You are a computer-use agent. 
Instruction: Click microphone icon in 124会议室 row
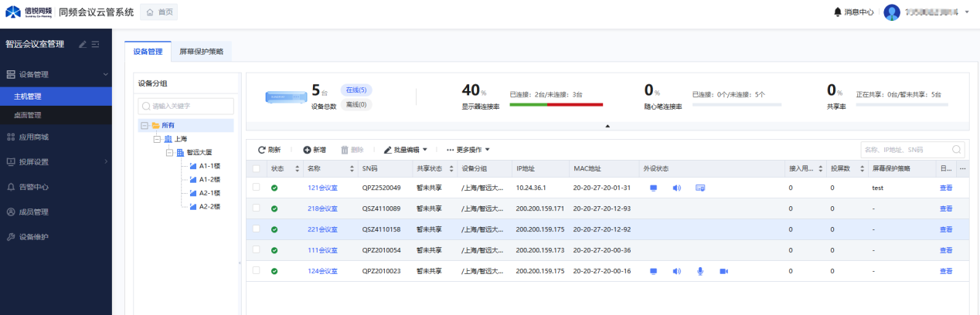pyautogui.click(x=700, y=271)
